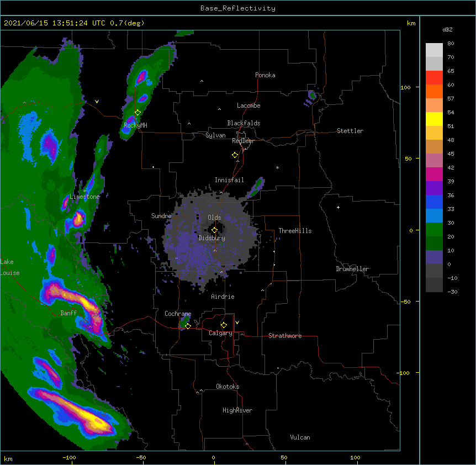Select the magenta 42-39 dBZ legend swatch
The height and width of the screenshot is (465, 476).
coord(434,174)
